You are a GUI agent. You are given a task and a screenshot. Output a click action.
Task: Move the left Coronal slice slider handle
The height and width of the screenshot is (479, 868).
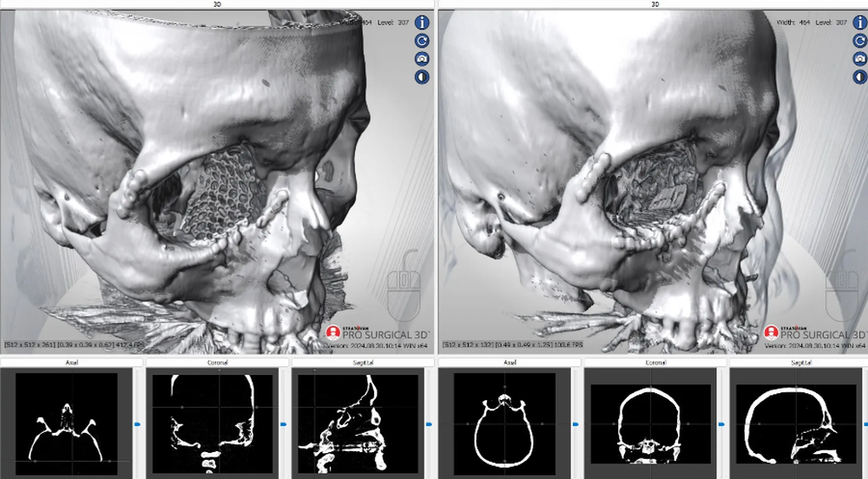pos(284,424)
